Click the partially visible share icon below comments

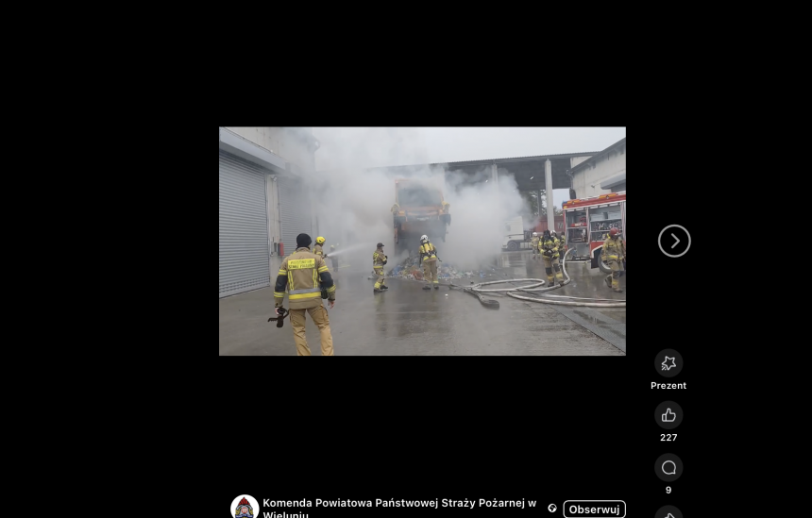point(668,512)
